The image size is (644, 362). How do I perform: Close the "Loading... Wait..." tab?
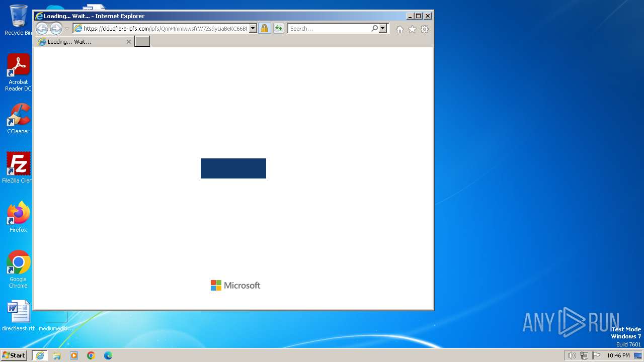pos(129,42)
